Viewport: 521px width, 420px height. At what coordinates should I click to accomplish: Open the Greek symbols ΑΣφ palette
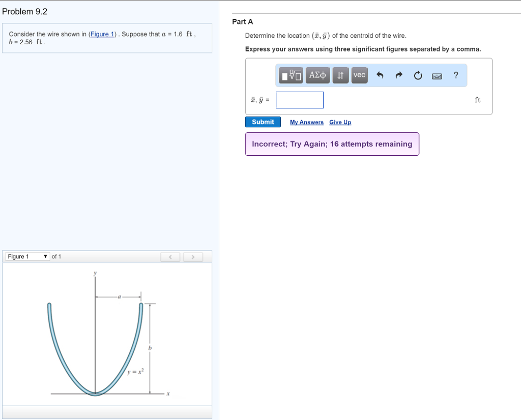(x=317, y=75)
